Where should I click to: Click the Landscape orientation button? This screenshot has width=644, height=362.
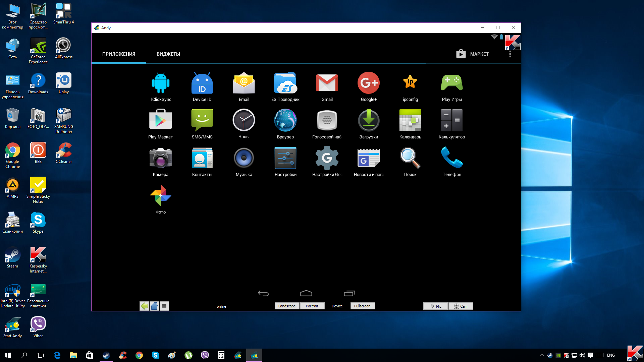(287, 306)
